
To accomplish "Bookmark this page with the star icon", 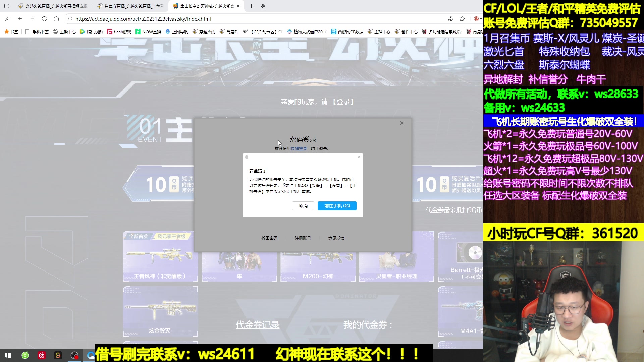I will 462,19.
